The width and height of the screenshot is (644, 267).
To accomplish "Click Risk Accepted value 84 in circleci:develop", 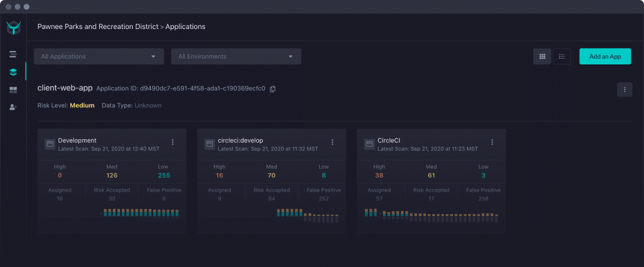I will [272, 199].
